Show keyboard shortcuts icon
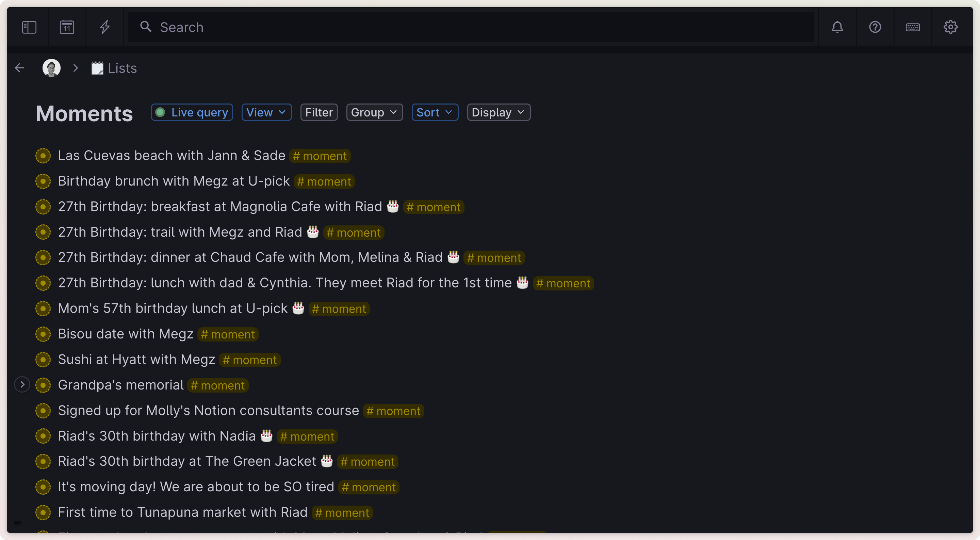The image size is (980, 540). click(912, 27)
